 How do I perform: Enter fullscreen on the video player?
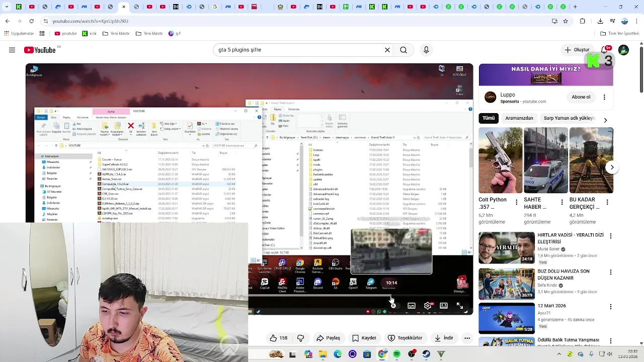pos(460,306)
